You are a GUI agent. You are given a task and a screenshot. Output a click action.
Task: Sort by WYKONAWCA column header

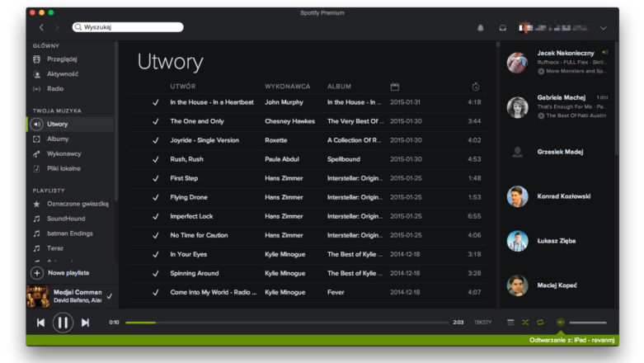[x=288, y=87]
